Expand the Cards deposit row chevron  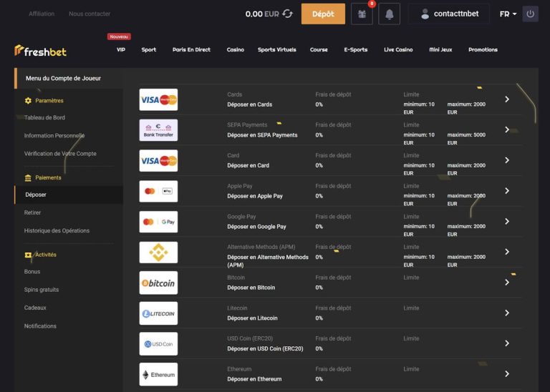point(507,99)
